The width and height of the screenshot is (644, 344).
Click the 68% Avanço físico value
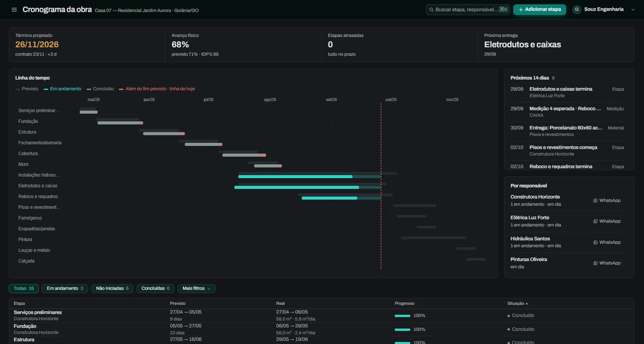coord(180,44)
